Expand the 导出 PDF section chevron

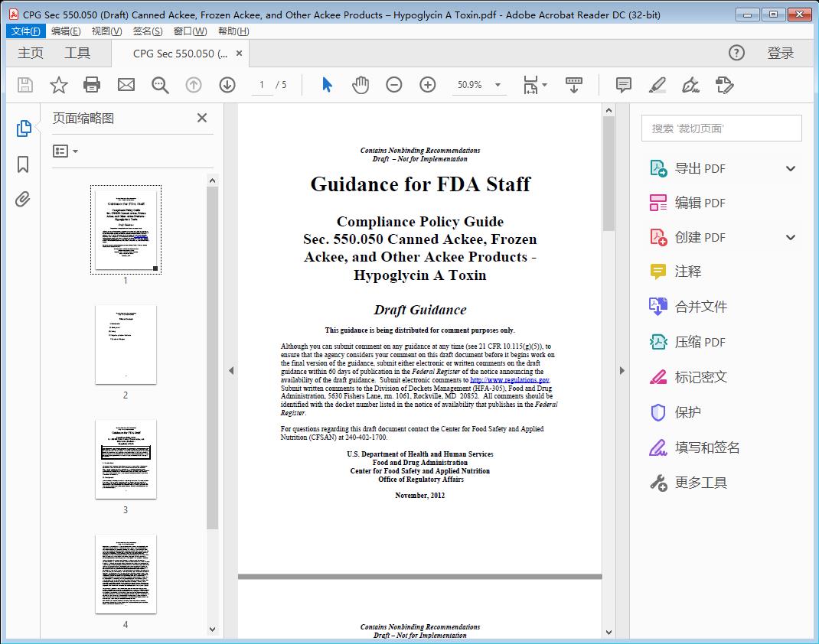(x=791, y=168)
